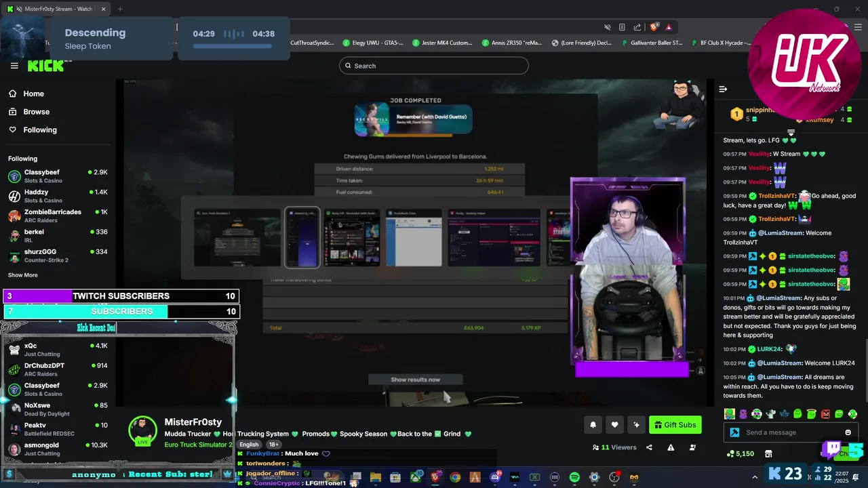Viewport: 868px width, 488px height.
Task: Click the notification bell button
Action: pos(593,425)
